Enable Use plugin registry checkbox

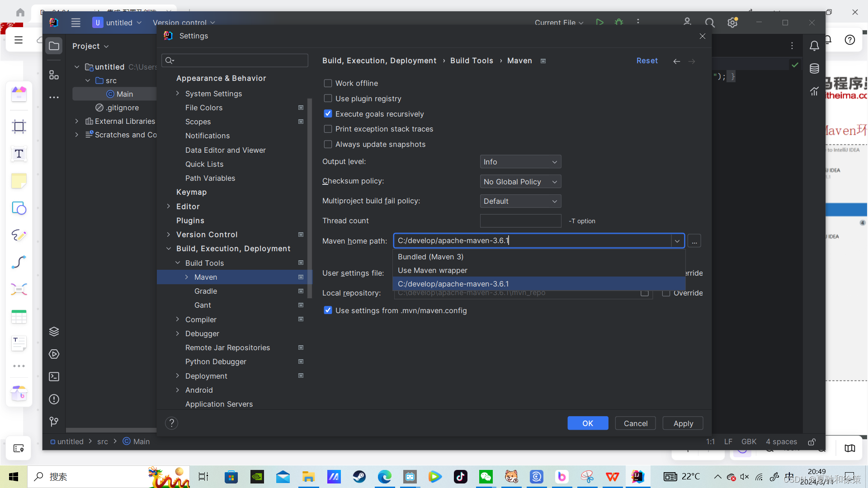328,99
